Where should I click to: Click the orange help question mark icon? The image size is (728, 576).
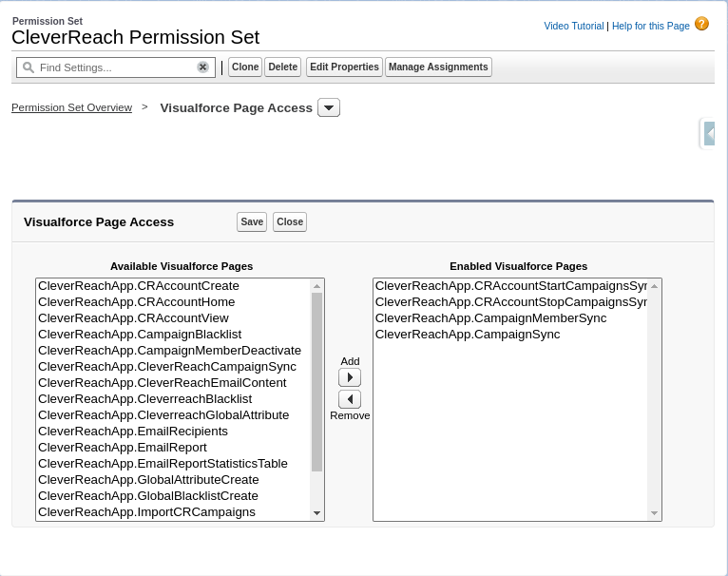tap(701, 24)
